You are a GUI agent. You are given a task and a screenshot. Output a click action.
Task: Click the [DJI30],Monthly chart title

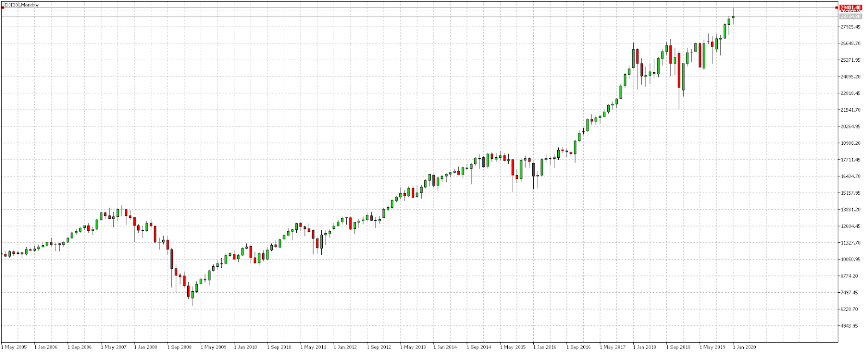point(21,5)
